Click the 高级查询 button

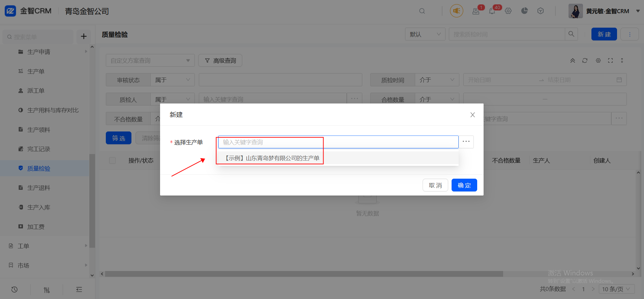tap(220, 61)
